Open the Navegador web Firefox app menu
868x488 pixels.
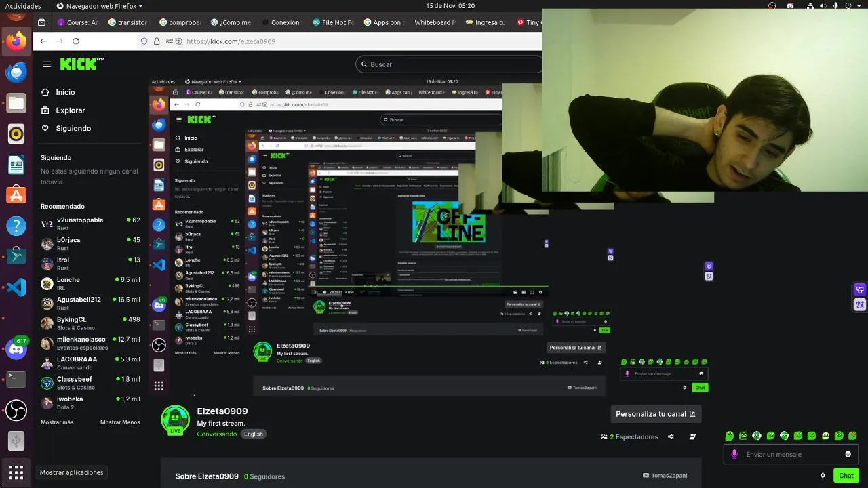(x=100, y=5)
